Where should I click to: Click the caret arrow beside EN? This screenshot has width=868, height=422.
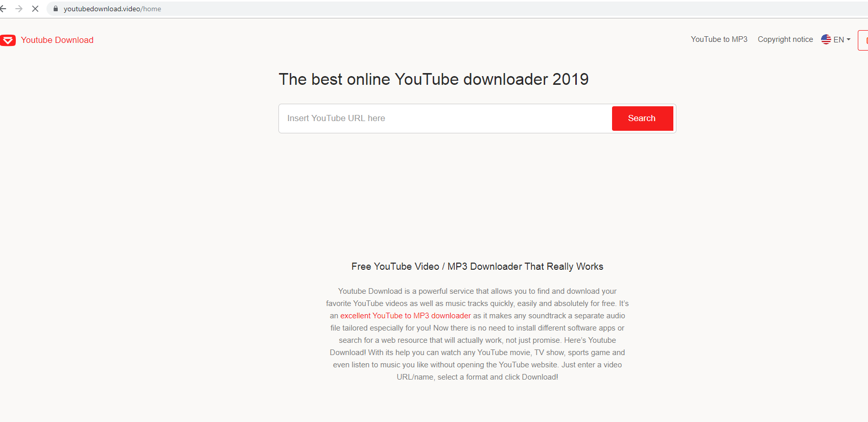(849, 39)
